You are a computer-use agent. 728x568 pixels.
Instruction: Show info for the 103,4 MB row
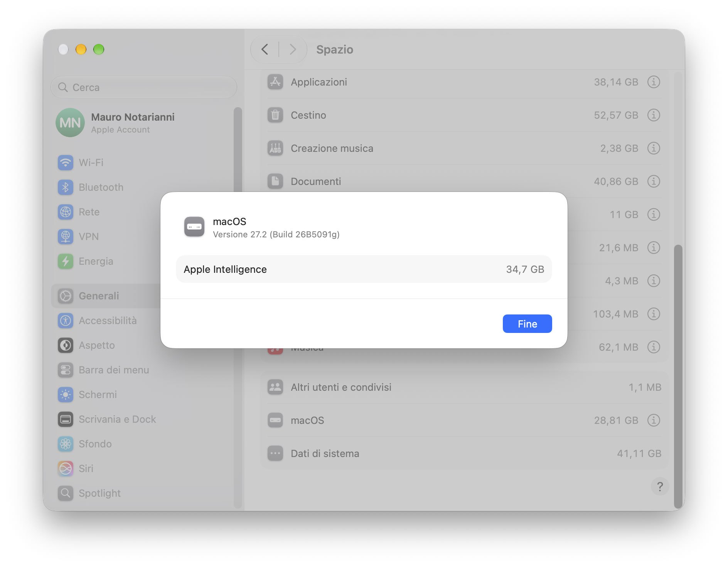click(654, 314)
